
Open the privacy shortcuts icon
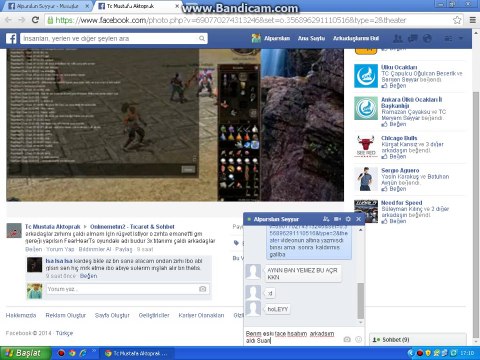pyautogui.click(x=449, y=39)
